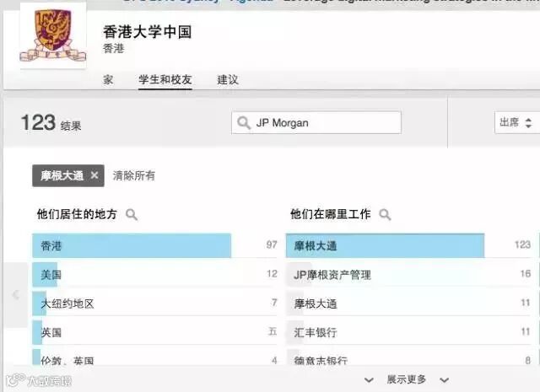The height and width of the screenshot is (392, 540).
Task: Click the count 97 beside 香港
Action: (272, 244)
